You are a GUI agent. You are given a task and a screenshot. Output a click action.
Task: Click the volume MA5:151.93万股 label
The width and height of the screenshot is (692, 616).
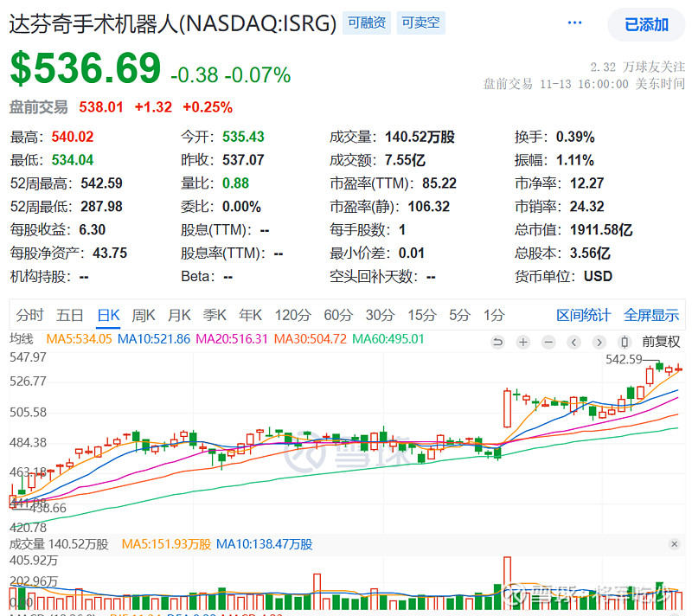point(166,544)
